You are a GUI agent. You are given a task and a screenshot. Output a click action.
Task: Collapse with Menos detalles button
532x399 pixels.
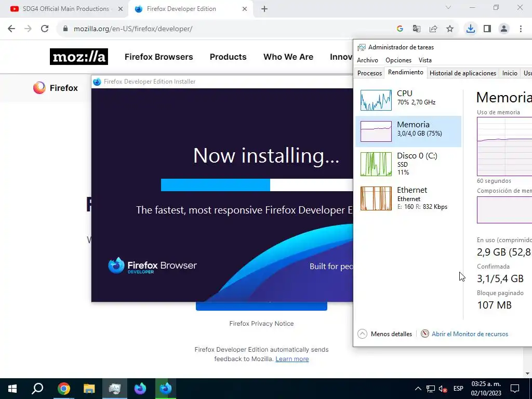385,334
